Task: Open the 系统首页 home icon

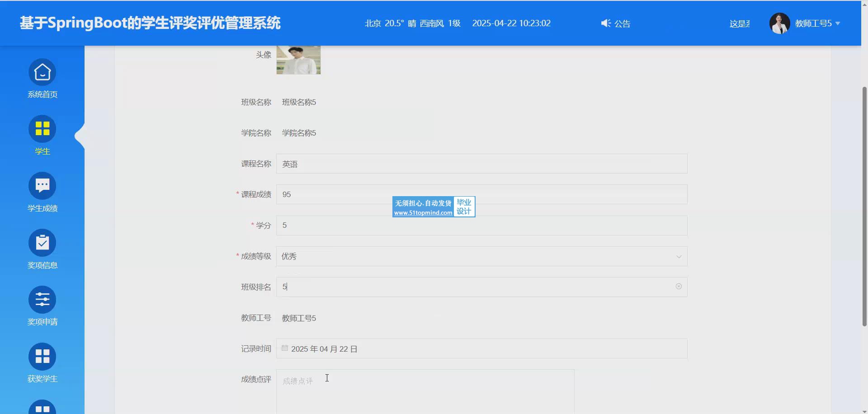Action: (42, 72)
